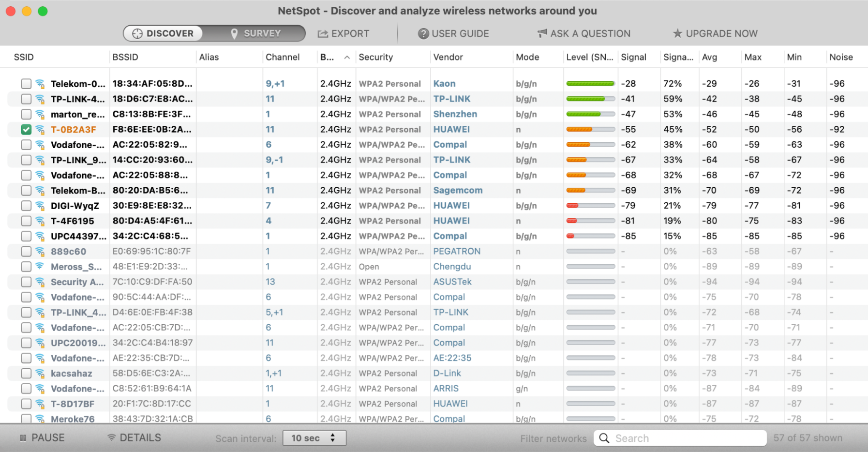This screenshot has width=868, height=452.
Task: Click orange Wi-Fi icon of T-0B2A3F row
Action: (x=40, y=130)
